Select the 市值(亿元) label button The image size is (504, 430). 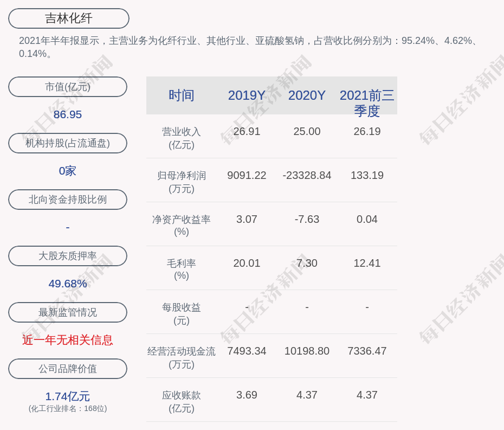tap(68, 87)
